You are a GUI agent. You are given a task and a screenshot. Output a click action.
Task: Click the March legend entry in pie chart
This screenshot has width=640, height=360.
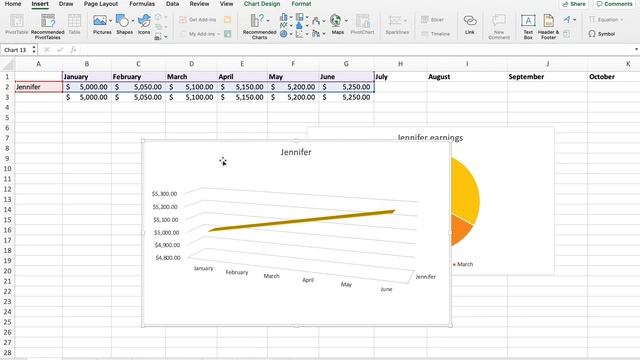click(463, 264)
